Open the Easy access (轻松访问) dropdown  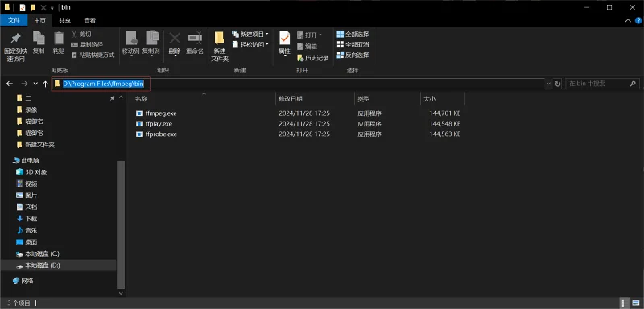click(250, 44)
